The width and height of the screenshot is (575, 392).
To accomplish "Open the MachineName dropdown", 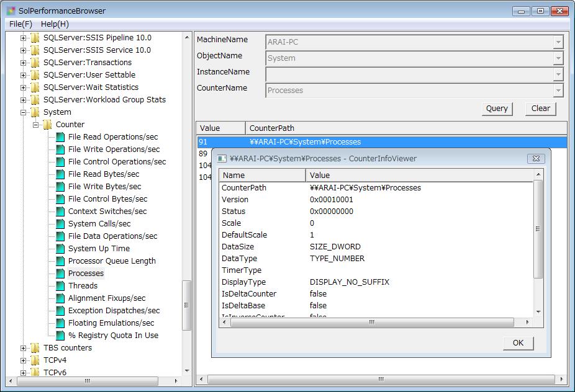I will coord(558,42).
